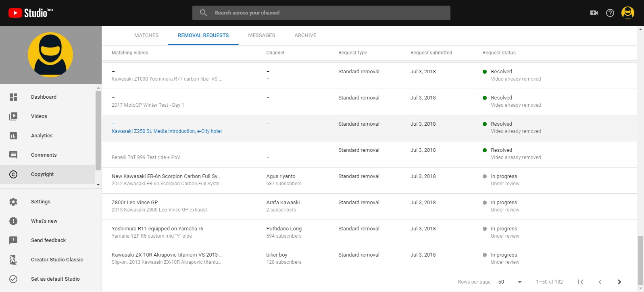The image size is (644, 292).
Task: Switch to the Matches tab
Action: [146, 35]
